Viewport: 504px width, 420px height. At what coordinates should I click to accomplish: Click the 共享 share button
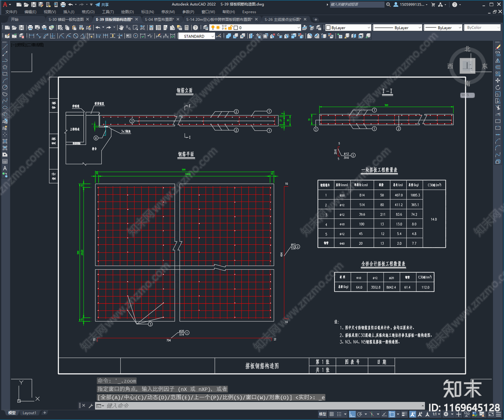click(x=102, y=4)
